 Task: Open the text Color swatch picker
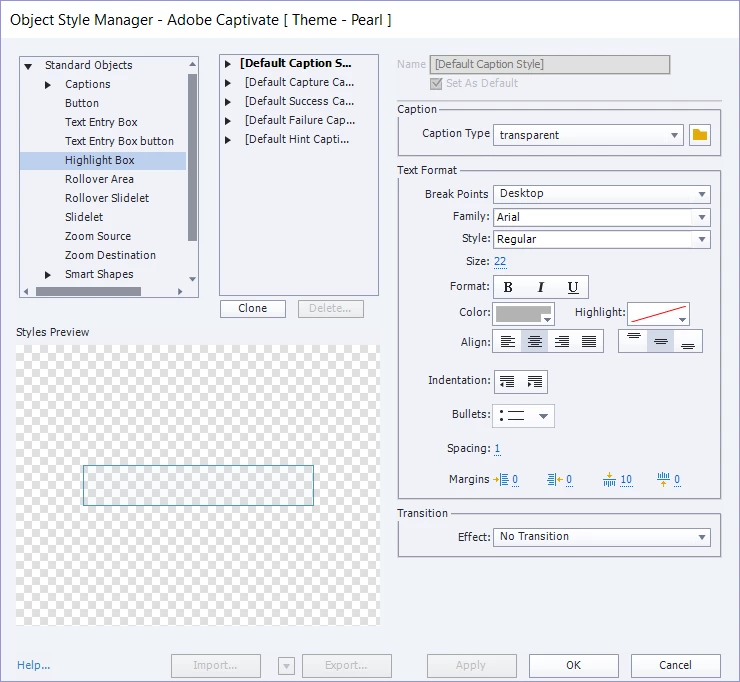click(x=523, y=314)
